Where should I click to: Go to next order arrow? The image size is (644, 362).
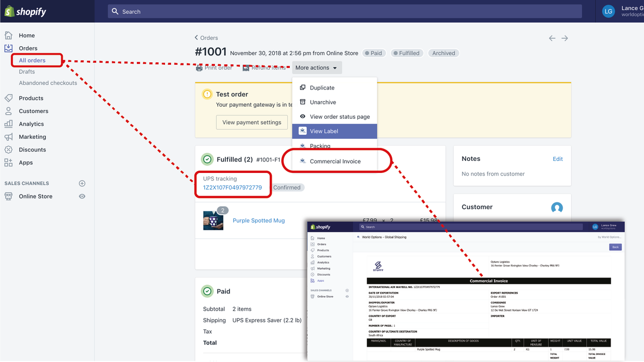pos(565,38)
